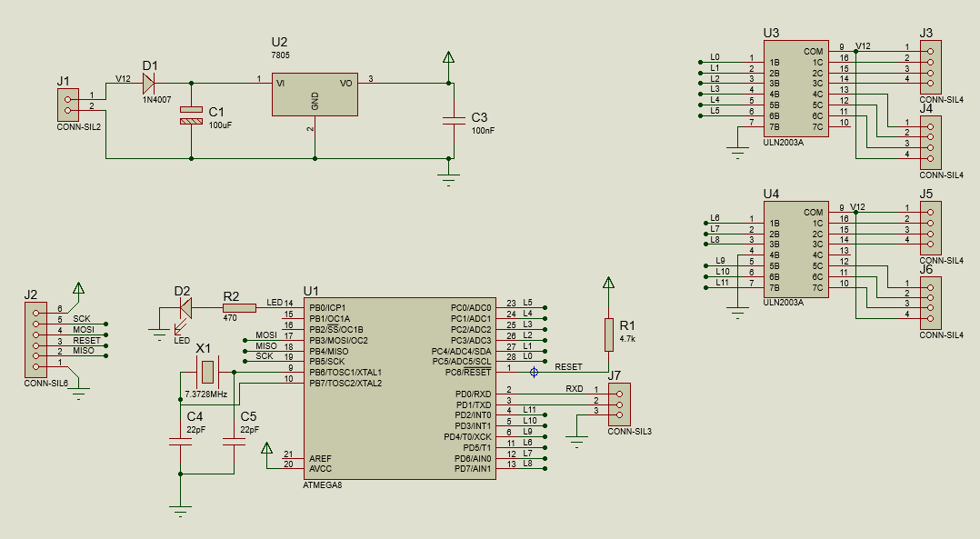Click the PC6/RESET pin label on U1
980x539 pixels.
468,373
